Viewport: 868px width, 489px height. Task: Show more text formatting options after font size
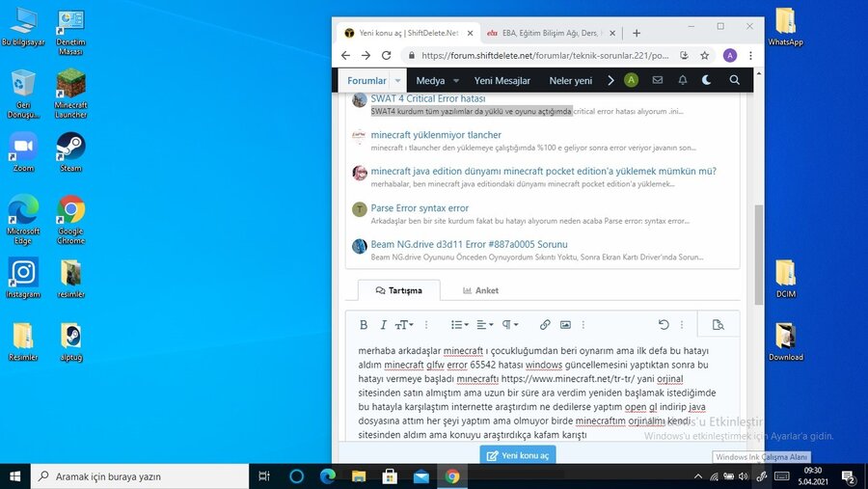click(425, 325)
